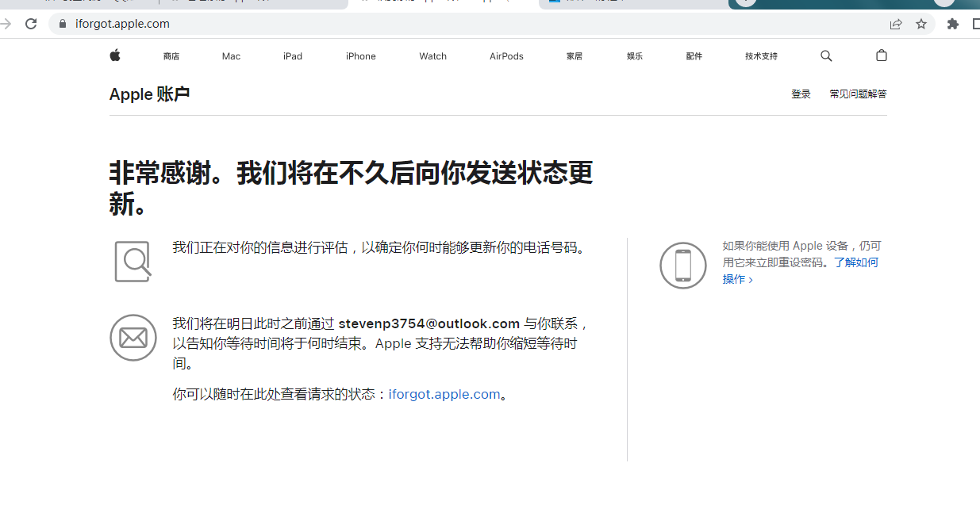
Task: Click the 登录 link
Action: point(801,94)
